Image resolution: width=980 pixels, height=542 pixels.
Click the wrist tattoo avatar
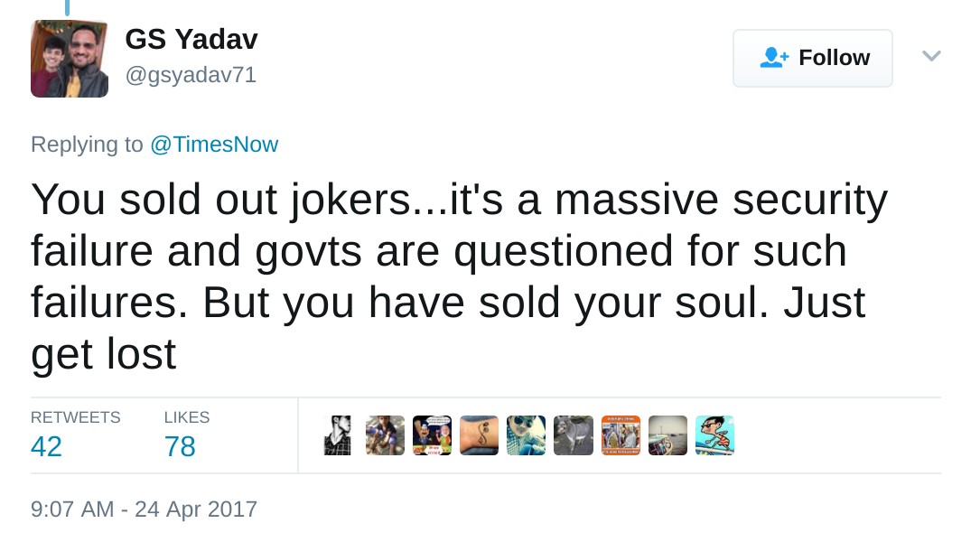point(479,435)
